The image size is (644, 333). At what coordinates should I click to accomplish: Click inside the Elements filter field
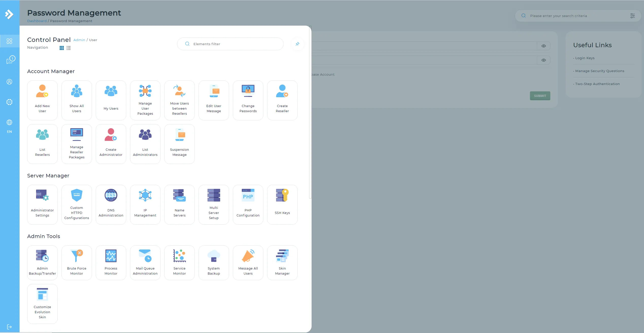(230, 44)
